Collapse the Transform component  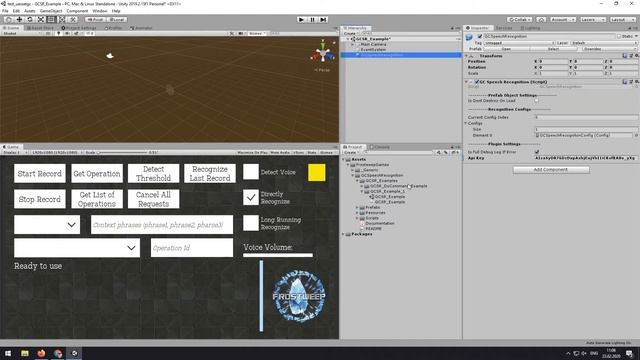point(467,56)
